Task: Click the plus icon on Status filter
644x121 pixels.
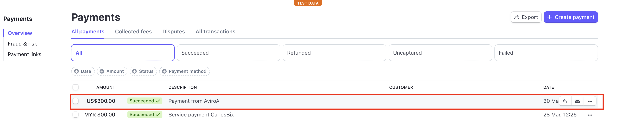Action: pos(135,71)
